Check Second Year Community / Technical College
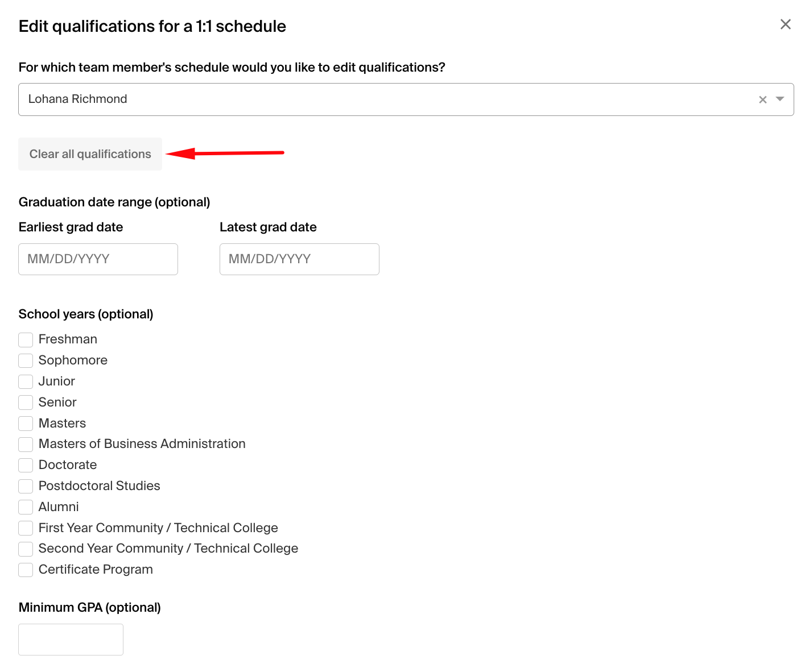The image size is (809, 672). click(x=26, y=549)
